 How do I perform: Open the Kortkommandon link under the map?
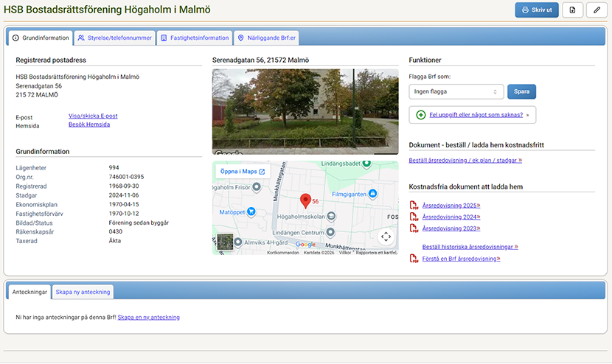(283, 253)
